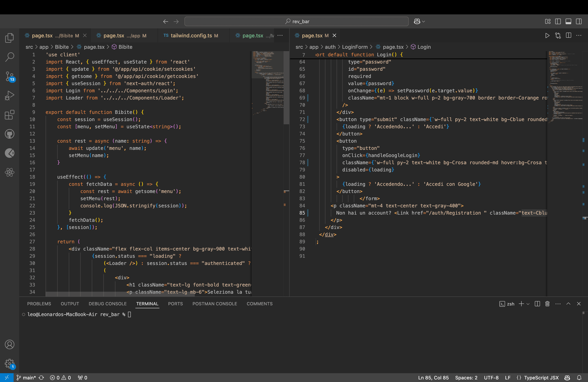Open changes compare icon in right editor
The image size is (588, 382).
point(558,36)
